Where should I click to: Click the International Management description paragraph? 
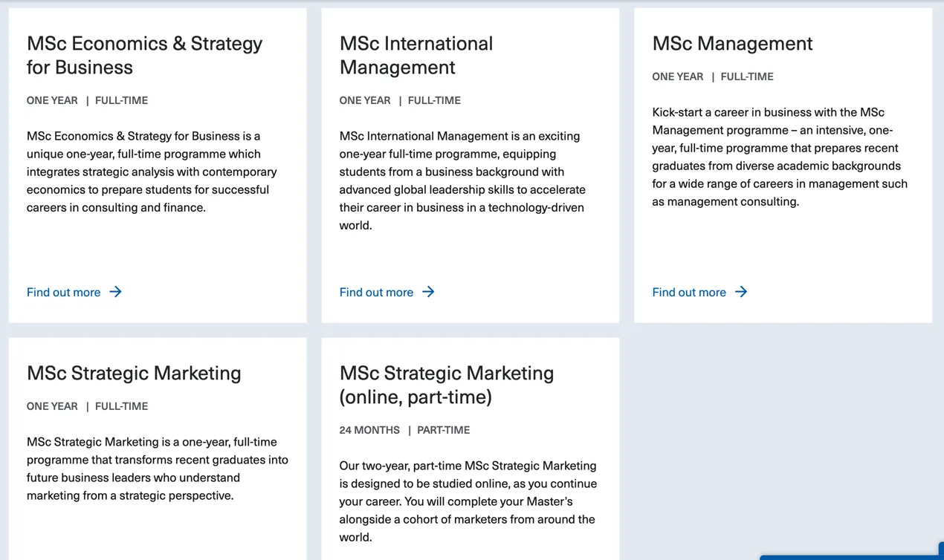pyautogui.click(x=462, y=180)
